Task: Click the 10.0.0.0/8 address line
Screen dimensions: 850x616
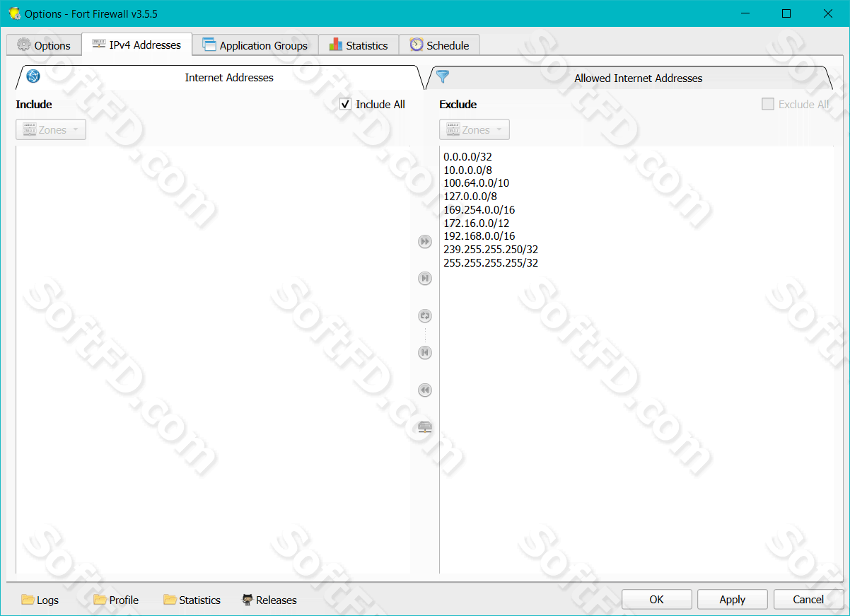Action: [467, 170]
